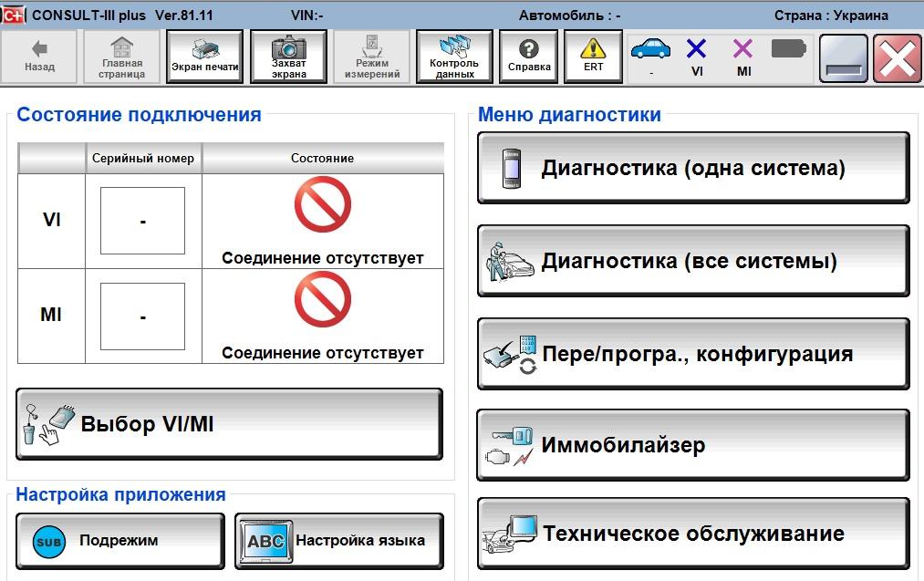Click the VIN:- title bar text
The image size is (924, 581).
pyautogui.click(x=307, y=16)
